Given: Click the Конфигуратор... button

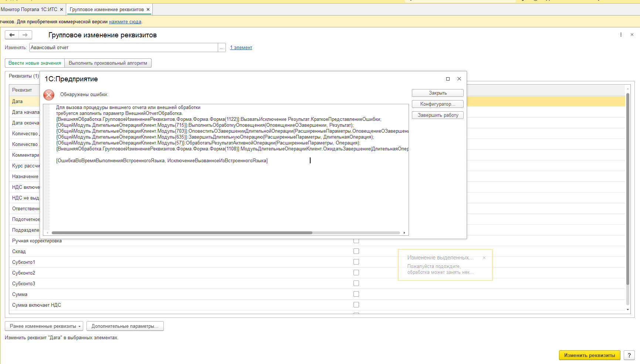Looking at the screenshot, I should 438,104.
